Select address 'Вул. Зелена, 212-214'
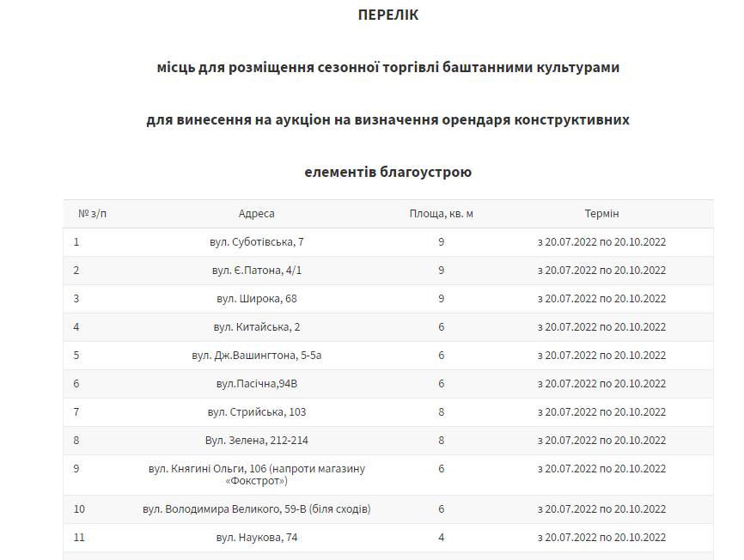This screenshot has height=560, width=744. (257, 441)
